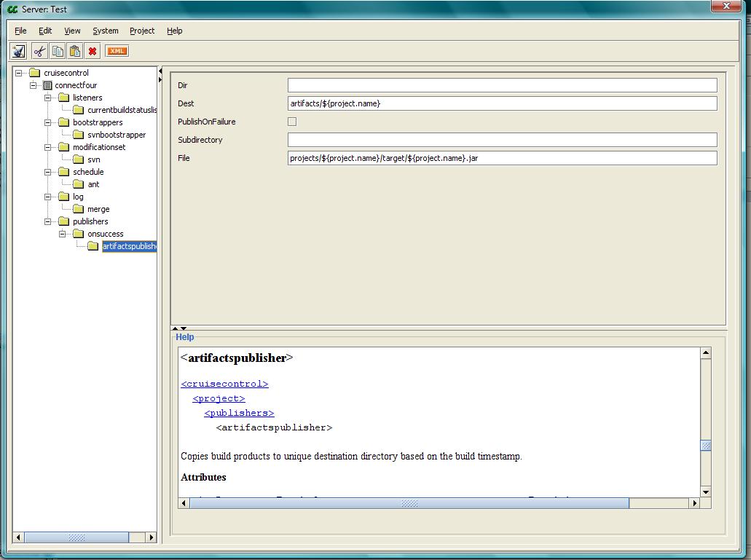Click the help panel horizontal scrollbar thumb
The height and width of the screenshot is (560, 751).
(x=409, y=503)
